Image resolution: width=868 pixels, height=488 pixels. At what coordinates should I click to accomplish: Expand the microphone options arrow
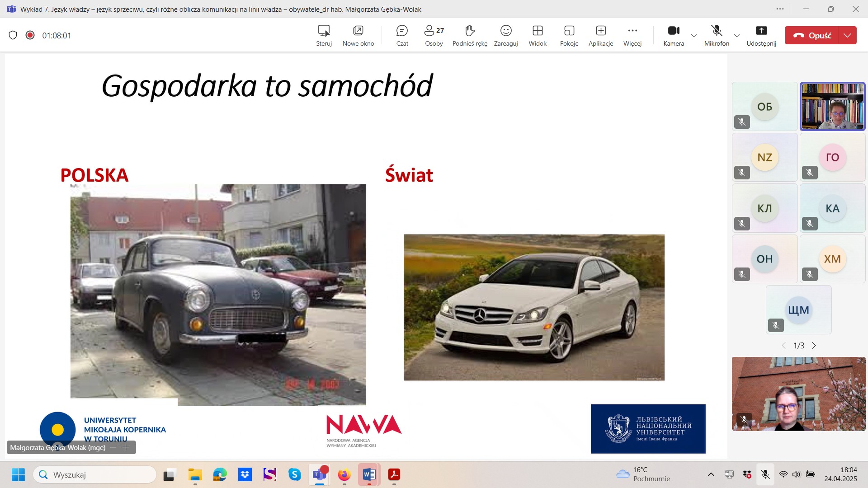pos(737,35)
